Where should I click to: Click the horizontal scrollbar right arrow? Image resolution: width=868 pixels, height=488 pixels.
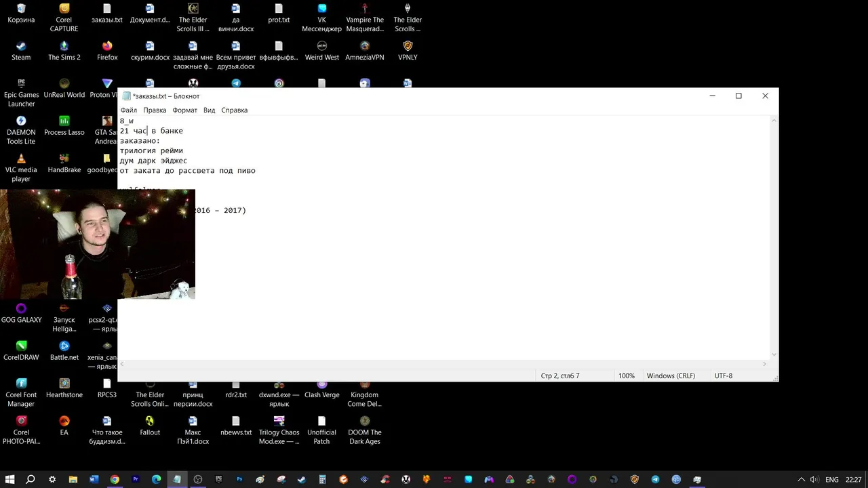point(766,364)
